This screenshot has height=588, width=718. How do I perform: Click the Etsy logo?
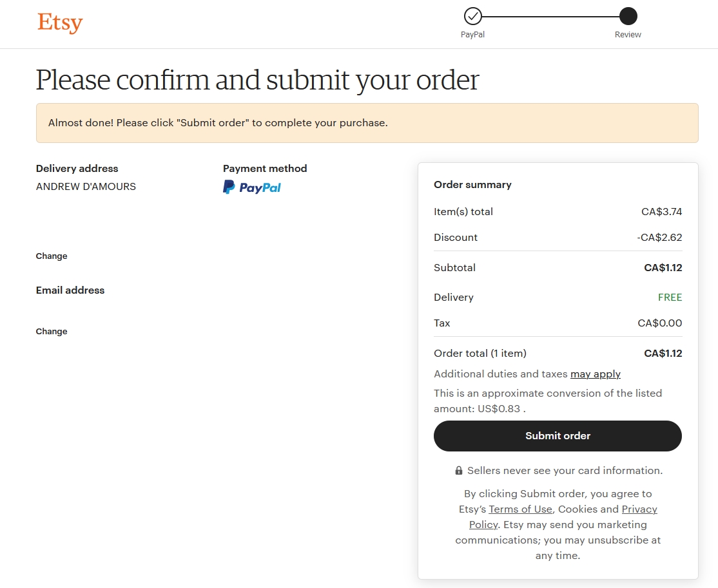click(60, 22)
